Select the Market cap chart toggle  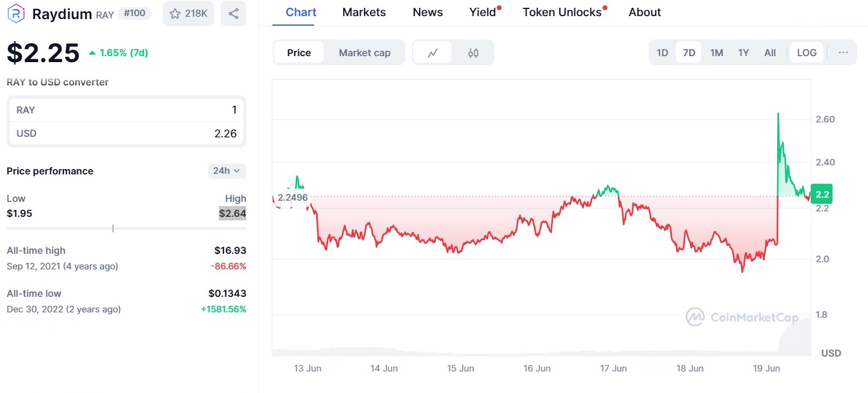click(365, 53)
